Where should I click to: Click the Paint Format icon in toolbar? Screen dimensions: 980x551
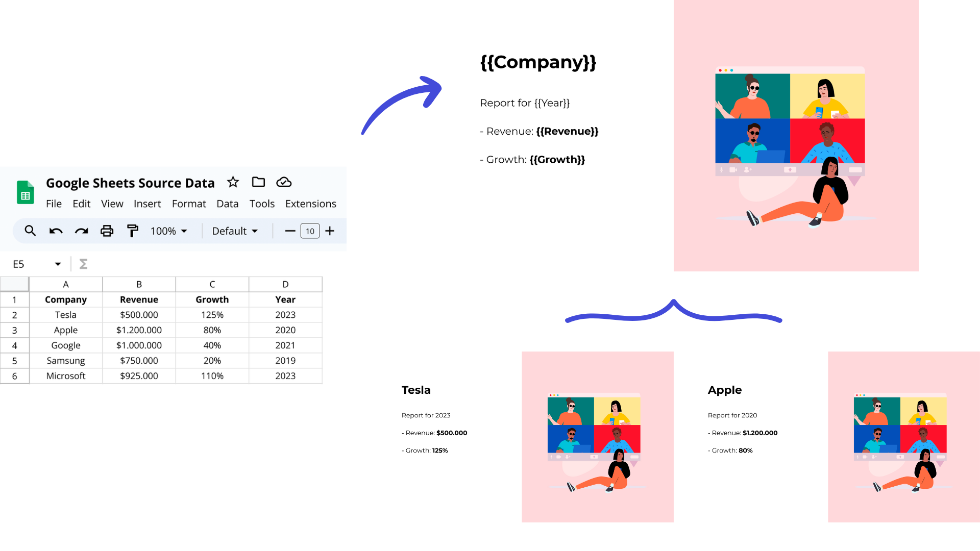tap(133, 231)
